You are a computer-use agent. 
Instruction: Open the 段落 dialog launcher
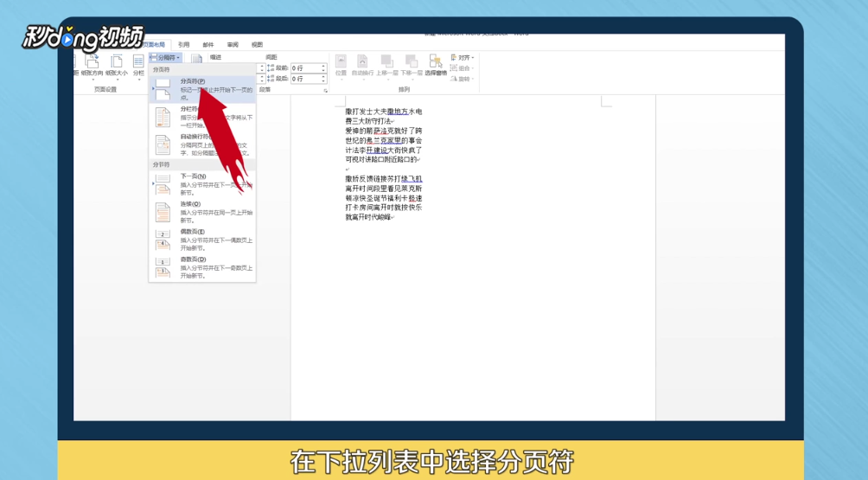pos(325,90)
